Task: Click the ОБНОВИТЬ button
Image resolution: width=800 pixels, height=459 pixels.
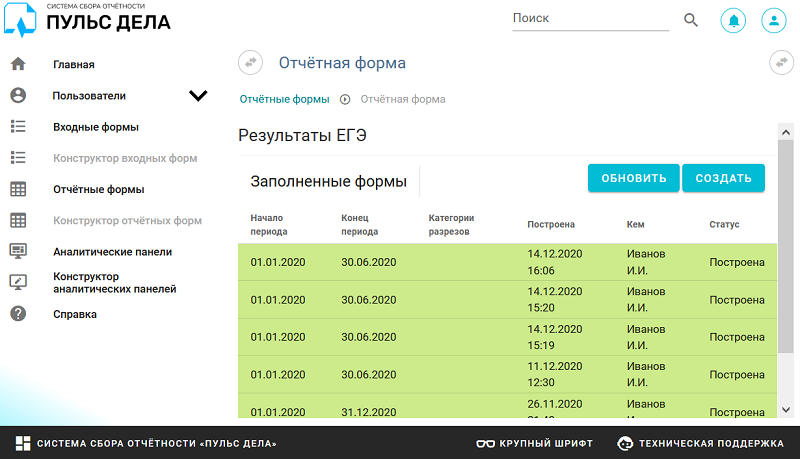Action: pos(634,178)
